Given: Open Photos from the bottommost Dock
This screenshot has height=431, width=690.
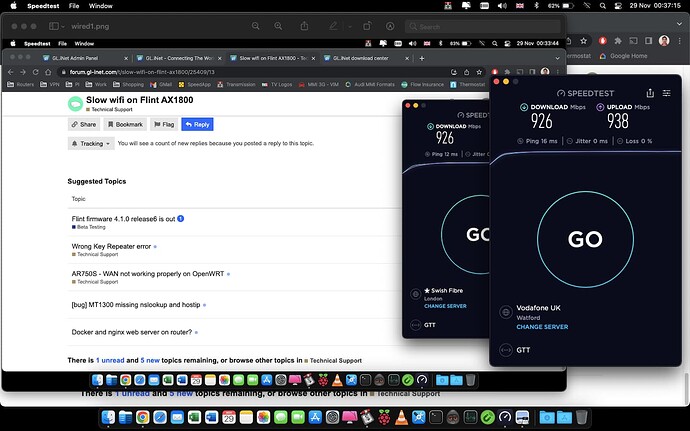Looking at the screenshot, I should pyautogui.click(x=263, y=417).
